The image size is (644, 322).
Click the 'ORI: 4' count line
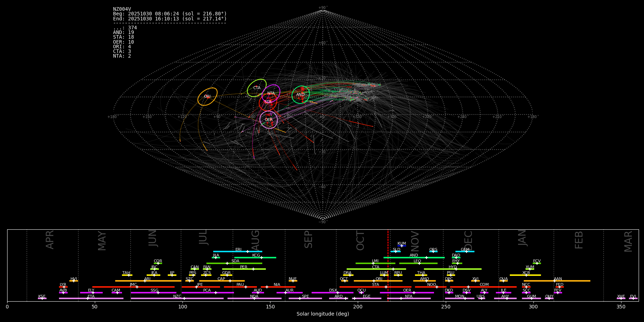pyautogui.click(x=122, y=47)
